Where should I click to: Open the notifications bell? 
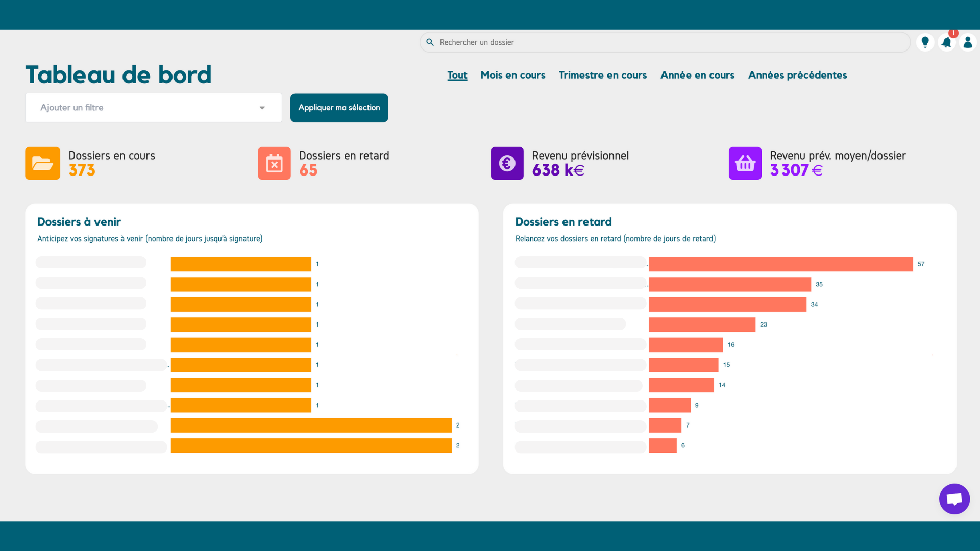pyautogui.click(x=946, y=42)
